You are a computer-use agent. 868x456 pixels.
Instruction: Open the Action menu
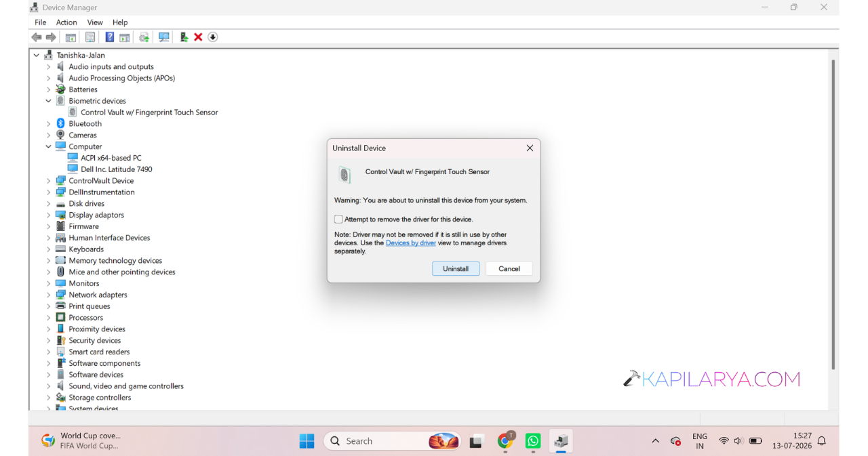pos(66,22)
